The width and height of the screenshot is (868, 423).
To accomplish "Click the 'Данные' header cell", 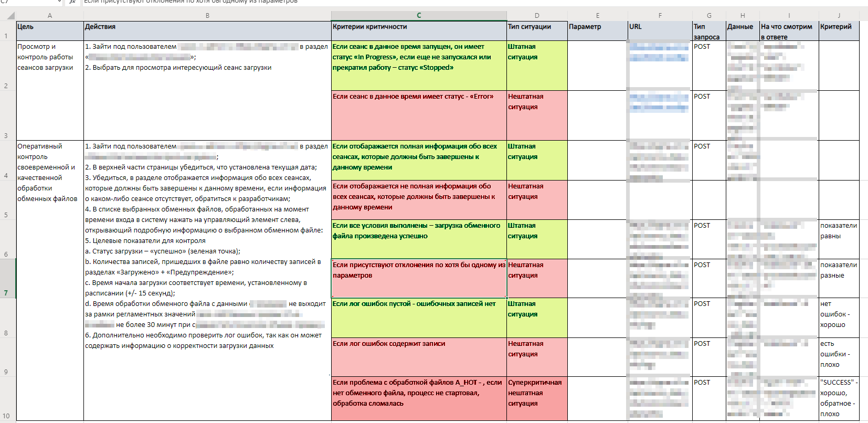I will (x=743, y=31).
